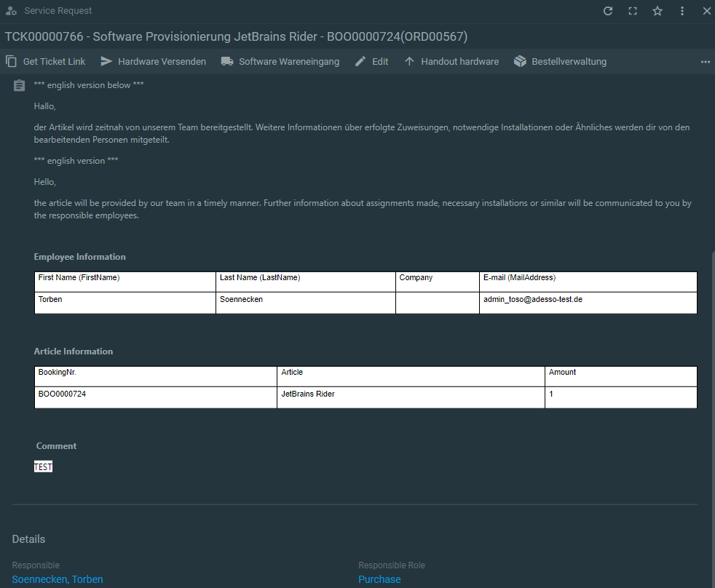Image resolution: width=715 pixels, height=588 pixels.
Task: Click the BookingNr. column header
Action: (x=156, y=376)
